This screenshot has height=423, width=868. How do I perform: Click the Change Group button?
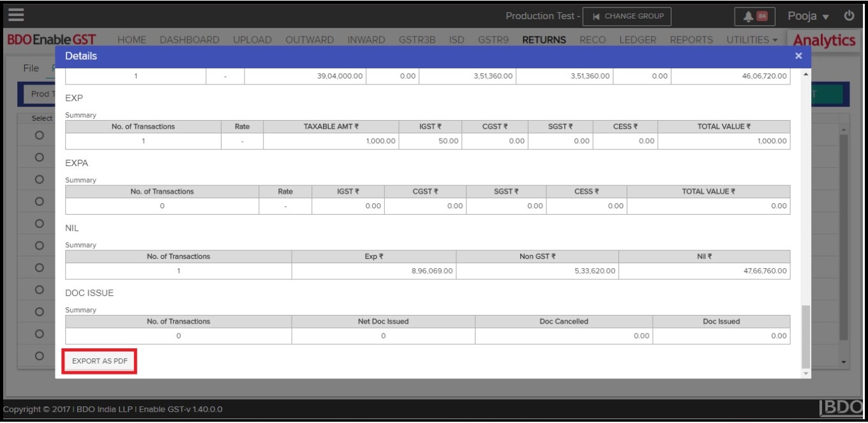(627, 17)
